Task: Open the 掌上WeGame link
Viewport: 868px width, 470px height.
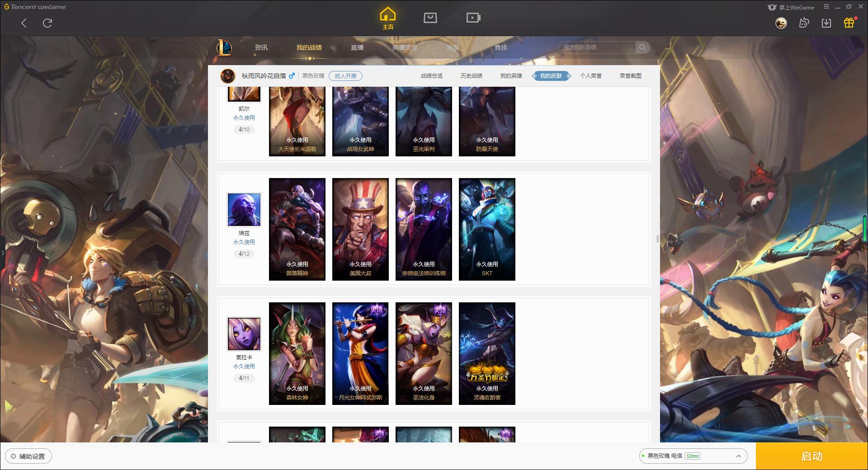Action: 791,7
